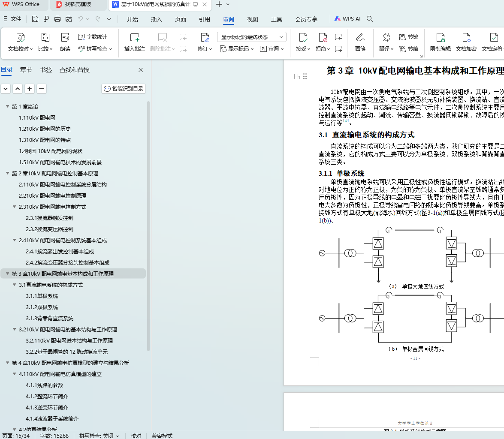Click the minus button in outline pane
The width and height of the screenshot is (504, 439).
point(42,89)
